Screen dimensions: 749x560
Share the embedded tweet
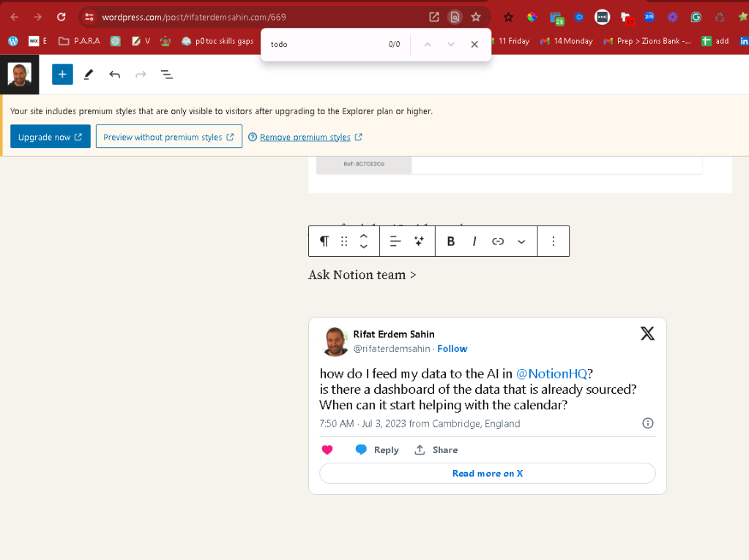(436, 449)
